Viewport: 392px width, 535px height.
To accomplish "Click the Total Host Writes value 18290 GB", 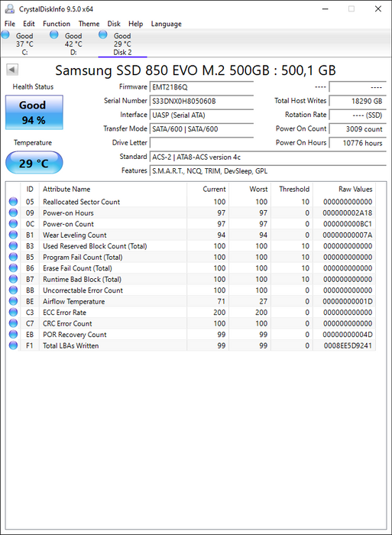I will pos(358,101).
